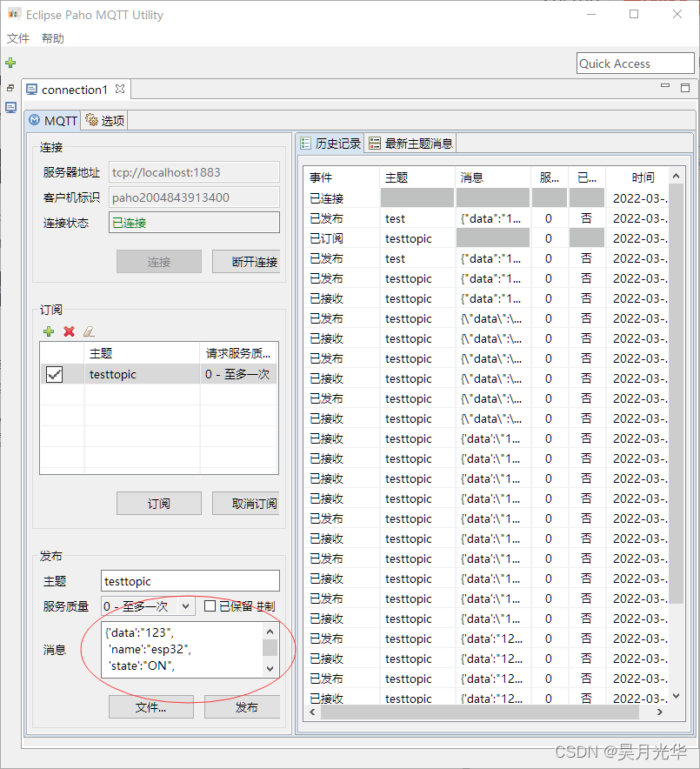This screenshot has width=700, height=769.
Task: Open the 文件 menu
Action: click(18, 38)
